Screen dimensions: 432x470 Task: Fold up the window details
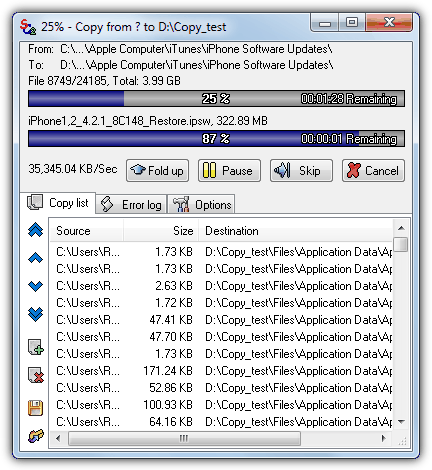(x=157, y=170)
